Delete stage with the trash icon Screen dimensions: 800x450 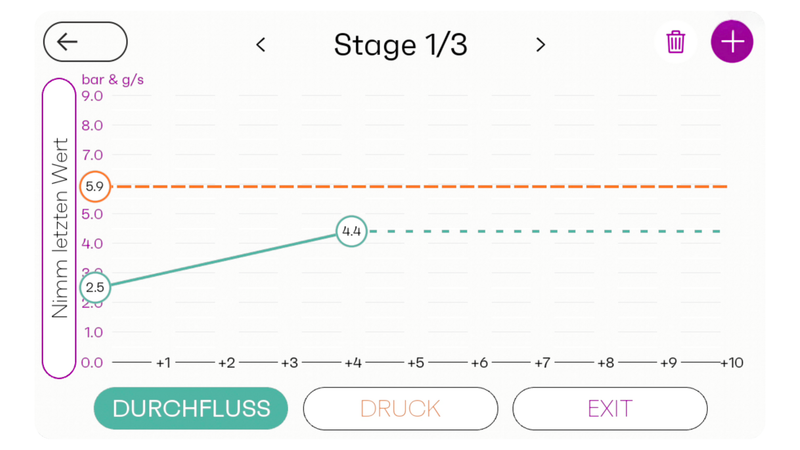pyautogui.click(x=676, y=42)
